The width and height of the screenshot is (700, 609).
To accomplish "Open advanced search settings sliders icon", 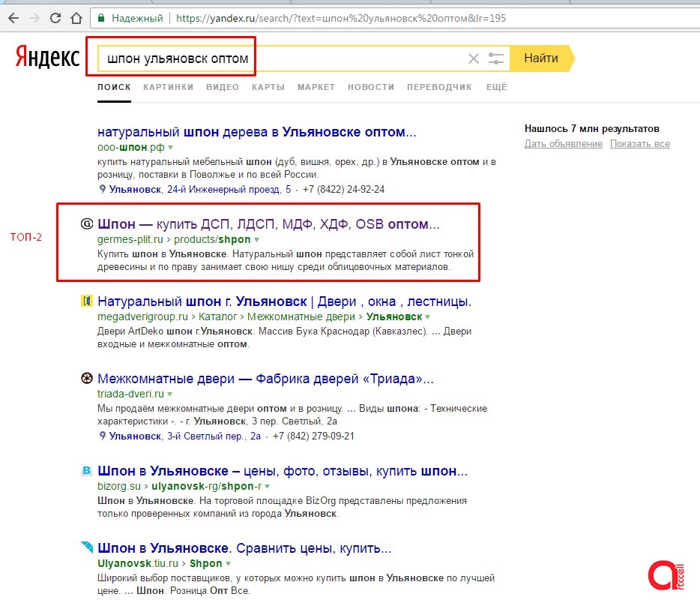I will [496, 58].
